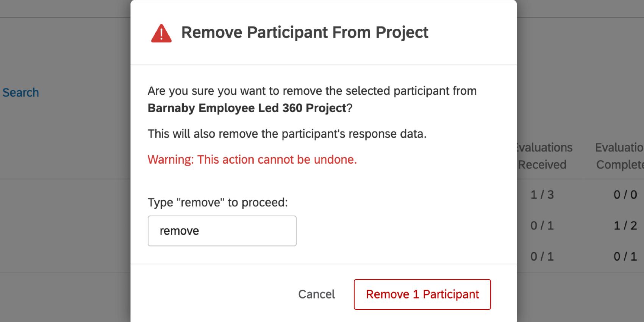This screenshot has width=644, height=322.
Task: Click the 1 / 2 evaluations complete value
Action: pyautogui.click(x=624, y=225)
